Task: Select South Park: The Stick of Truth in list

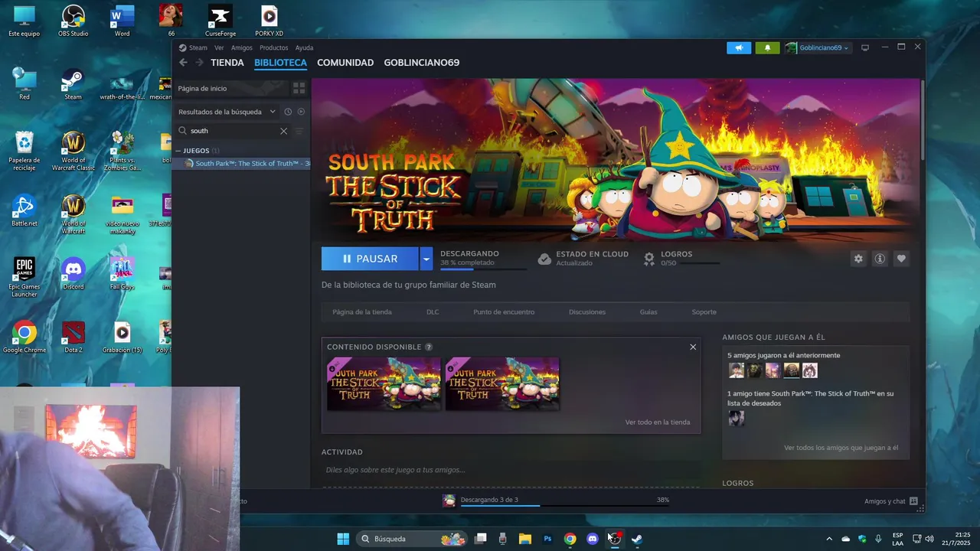Action: (x=241, y=164)
